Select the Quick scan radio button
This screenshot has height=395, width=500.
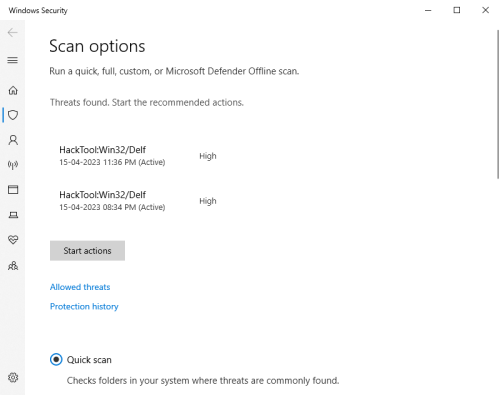pyautogui.click(x=56, y=360)
